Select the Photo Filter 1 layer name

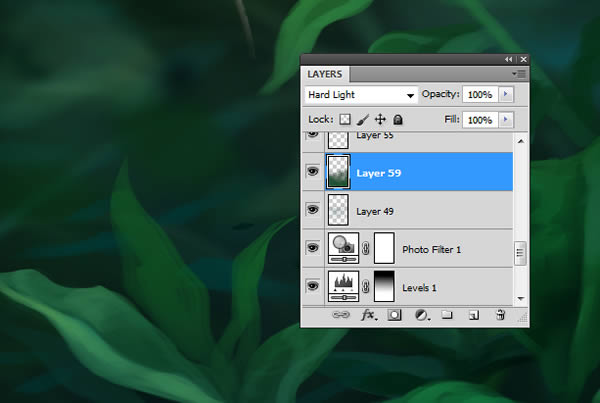click(431, 250)
